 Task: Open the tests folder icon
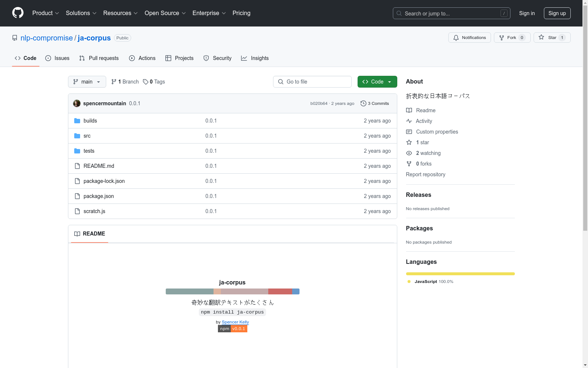77,151
